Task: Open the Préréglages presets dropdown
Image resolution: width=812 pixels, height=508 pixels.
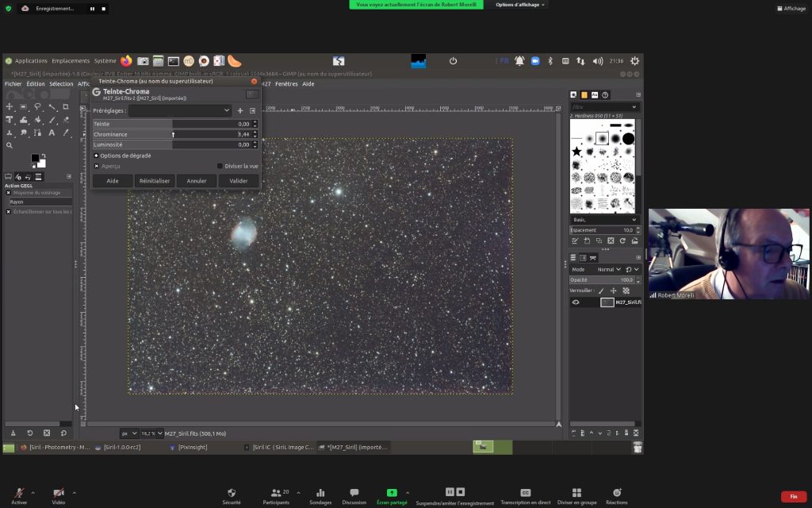Action: [180, 110]
